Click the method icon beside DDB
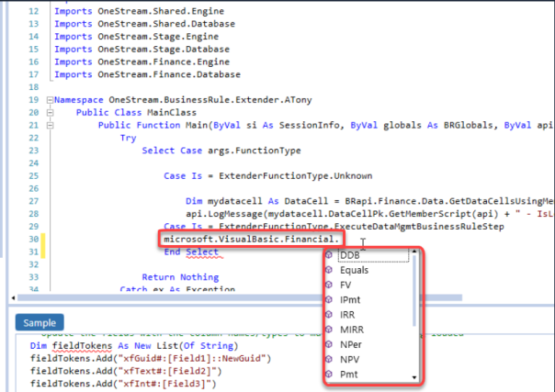Viewport: 555px width, 392px height. [x=330, y=256]
